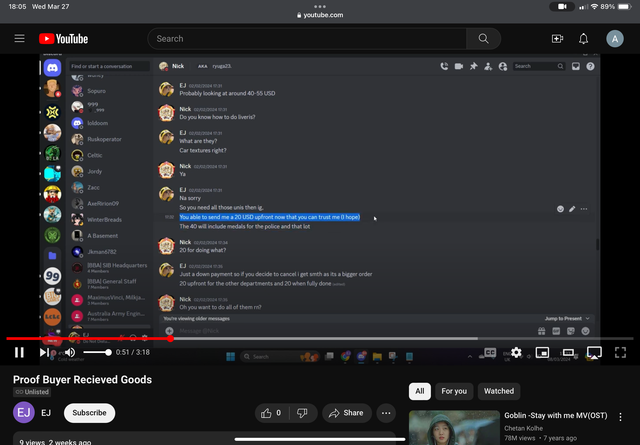
Task: Open the notifications bell
Action: (584, 39)
